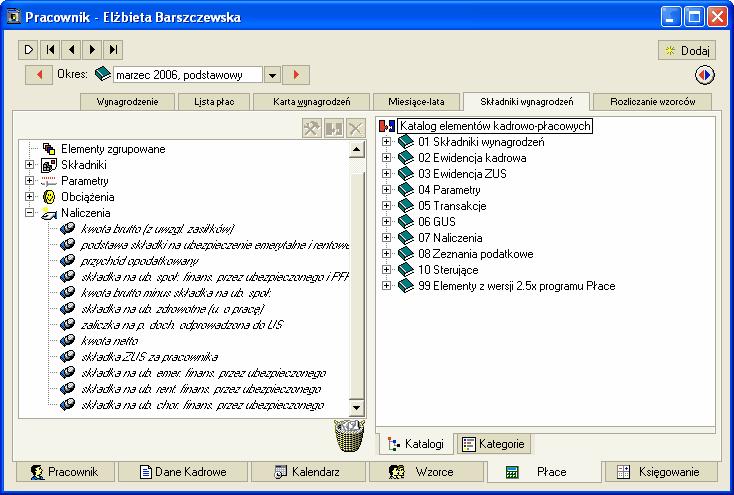Click the red-blue catalog root icon

tap(387, 126)
